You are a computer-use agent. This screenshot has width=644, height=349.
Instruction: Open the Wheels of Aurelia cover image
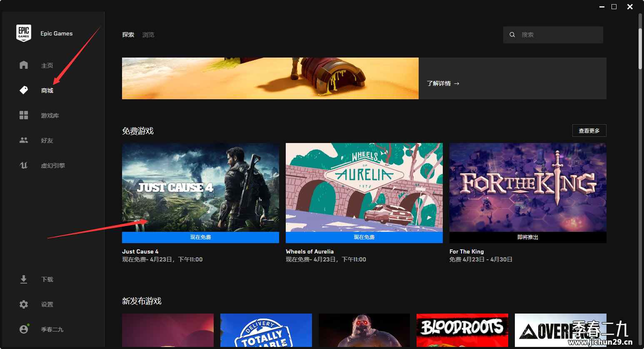pos(364,188)
